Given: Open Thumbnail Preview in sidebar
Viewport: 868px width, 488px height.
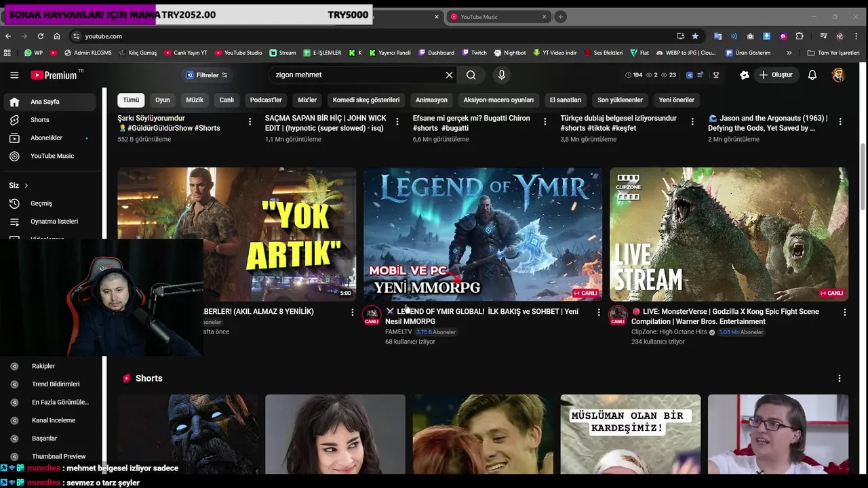Looking at the screenshot, I should pos(49,456).
